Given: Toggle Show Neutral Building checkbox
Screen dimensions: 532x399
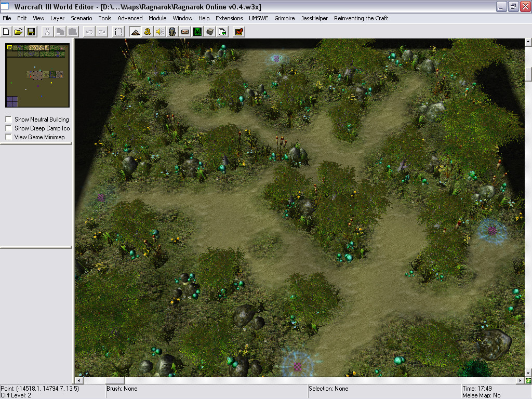Looking at the screenshot, I should pos(9,119).
